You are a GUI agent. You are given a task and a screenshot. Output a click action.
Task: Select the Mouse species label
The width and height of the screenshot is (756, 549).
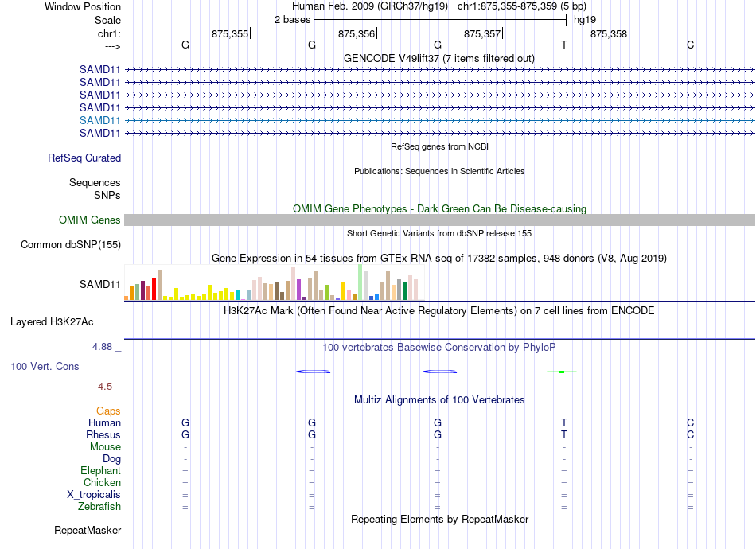(x=105, y=447)
